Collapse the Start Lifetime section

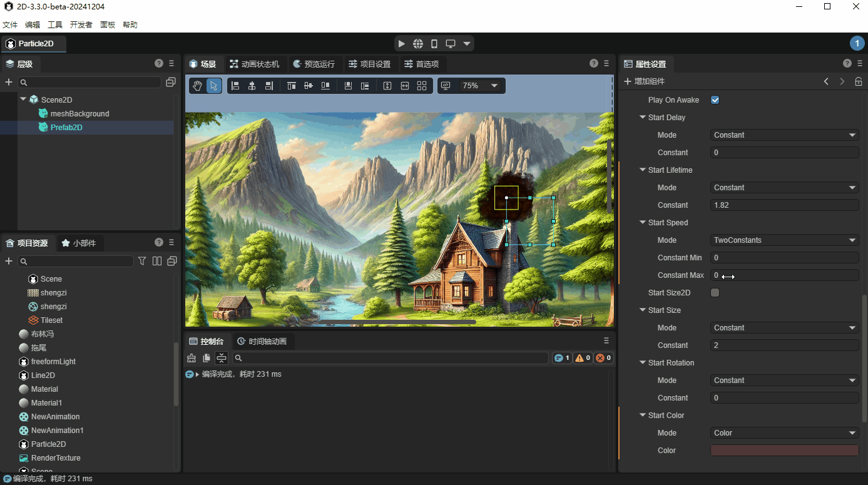click(642, 170)
